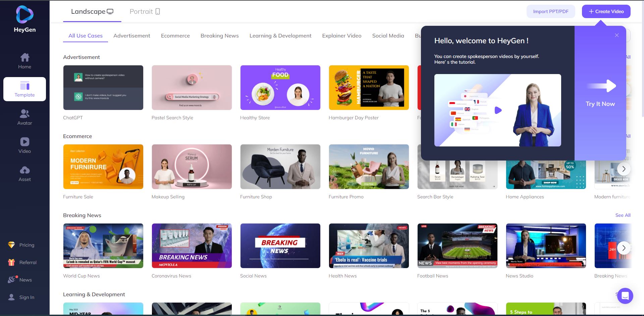Click the Try It Now arrow
This screenshot has height=316, width=644.
pyautogui.click(x=602, y=86)
